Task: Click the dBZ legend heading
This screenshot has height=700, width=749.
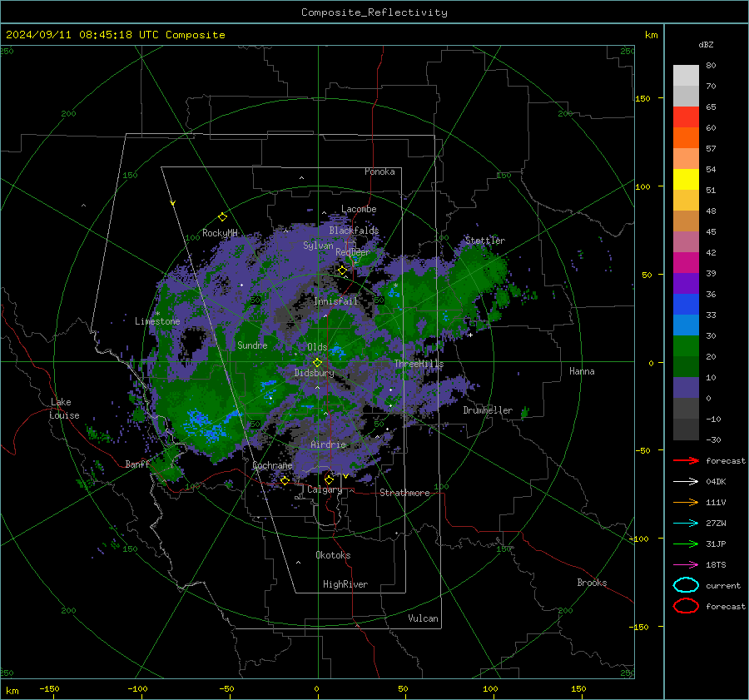Action: 706,44
